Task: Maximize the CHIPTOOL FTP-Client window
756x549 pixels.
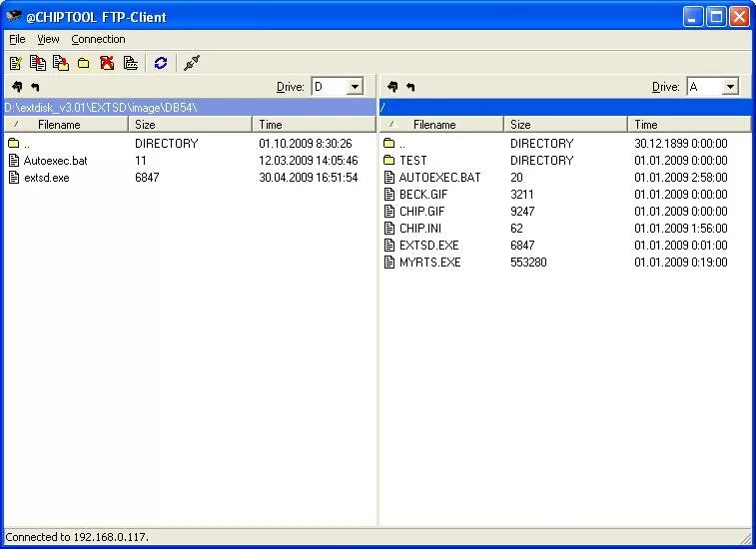Action: pos(716,17)
